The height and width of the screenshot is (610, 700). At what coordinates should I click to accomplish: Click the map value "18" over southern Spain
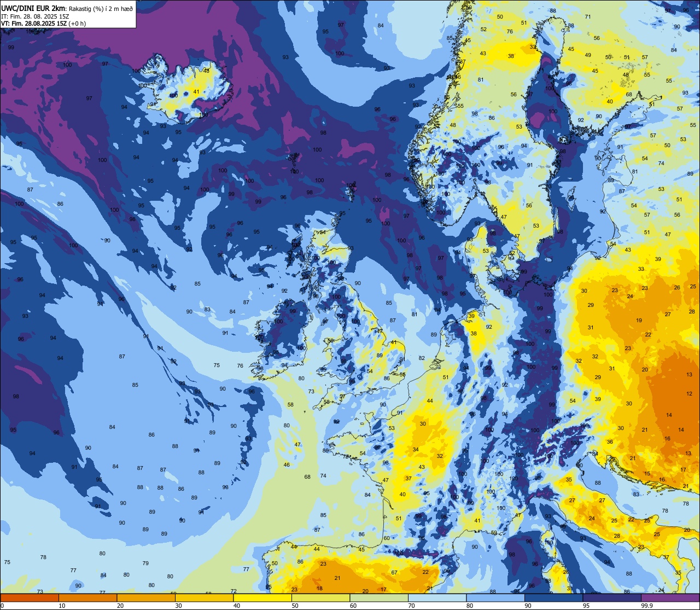[x=319, y=589]
